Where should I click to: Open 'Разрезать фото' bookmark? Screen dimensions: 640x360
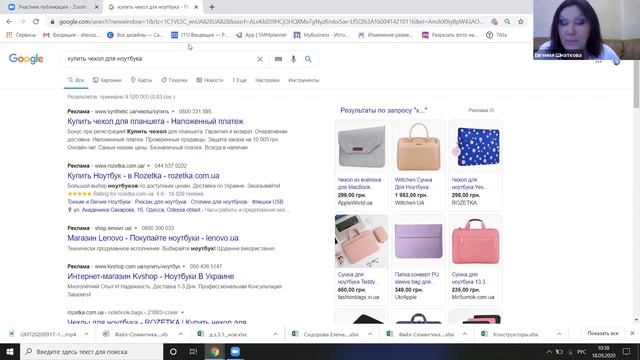click(x=449, y=35)
